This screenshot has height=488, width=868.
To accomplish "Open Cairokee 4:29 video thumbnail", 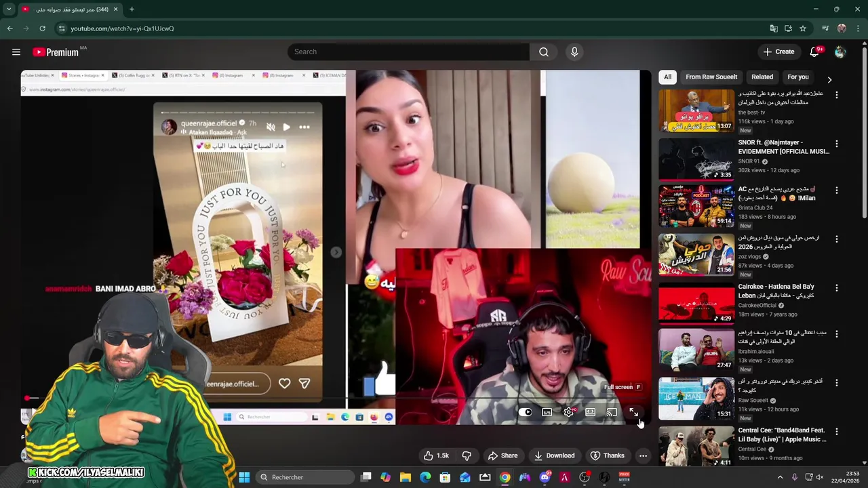I will click(x=696, y=302).
